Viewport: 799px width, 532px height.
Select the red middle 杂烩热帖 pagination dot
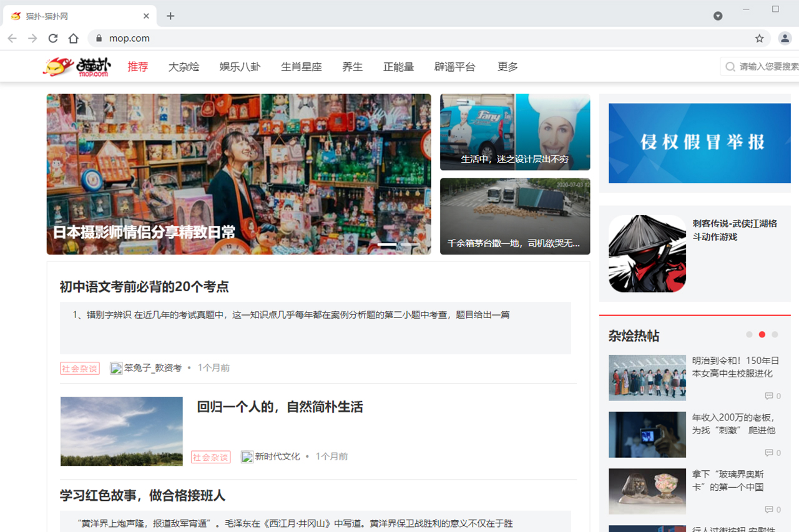click(x=762, y=334)
